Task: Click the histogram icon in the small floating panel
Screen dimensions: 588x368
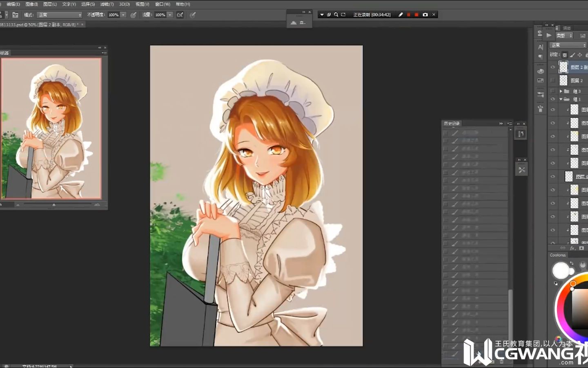Action: (293, 23)
